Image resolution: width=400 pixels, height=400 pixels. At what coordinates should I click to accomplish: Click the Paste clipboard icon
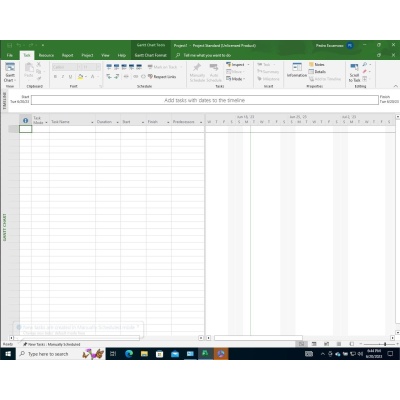29,67
